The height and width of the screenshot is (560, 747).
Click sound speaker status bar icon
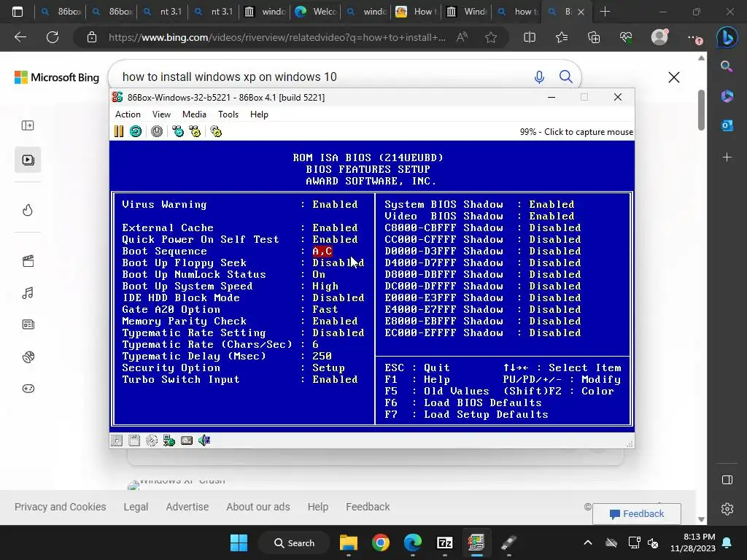pos(204,440)
